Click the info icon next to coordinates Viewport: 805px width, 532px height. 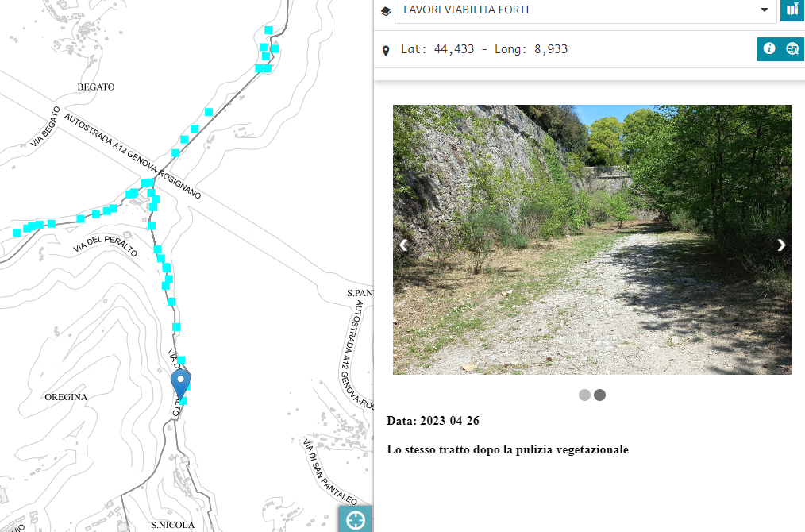tap(768, 49)
